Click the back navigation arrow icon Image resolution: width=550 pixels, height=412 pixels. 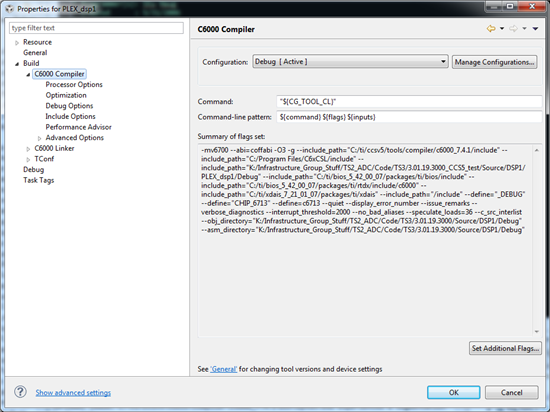pyautogui.click(x=491, y=28)
